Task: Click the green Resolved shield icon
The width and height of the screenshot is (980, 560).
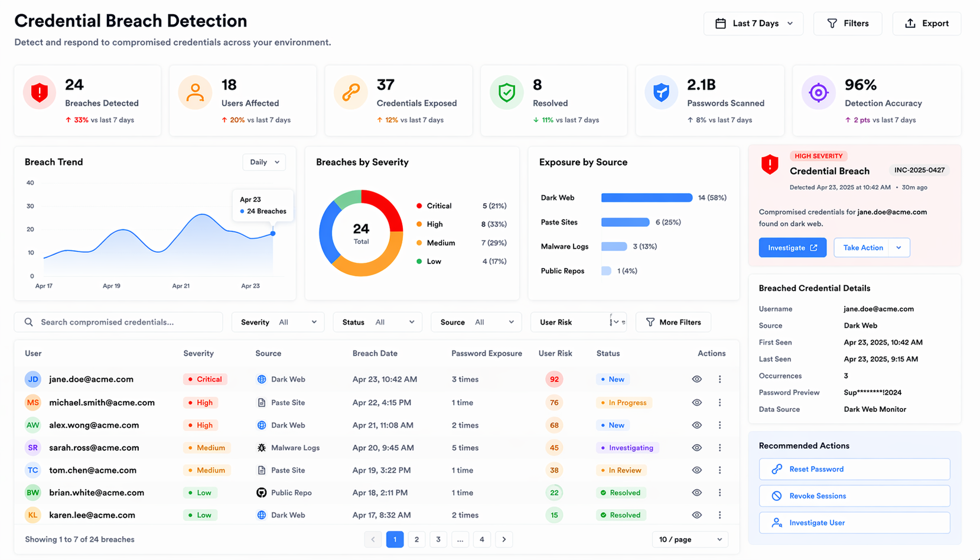Action: click(506, 93)
